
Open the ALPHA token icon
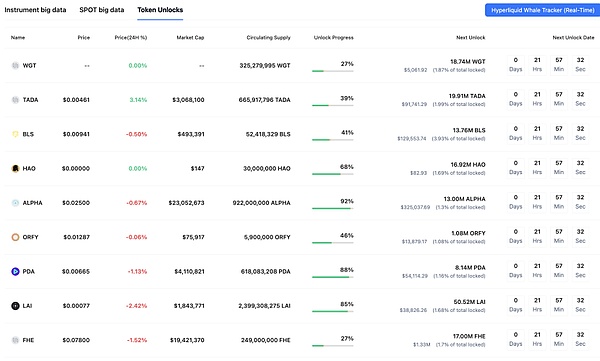(15, 203)
